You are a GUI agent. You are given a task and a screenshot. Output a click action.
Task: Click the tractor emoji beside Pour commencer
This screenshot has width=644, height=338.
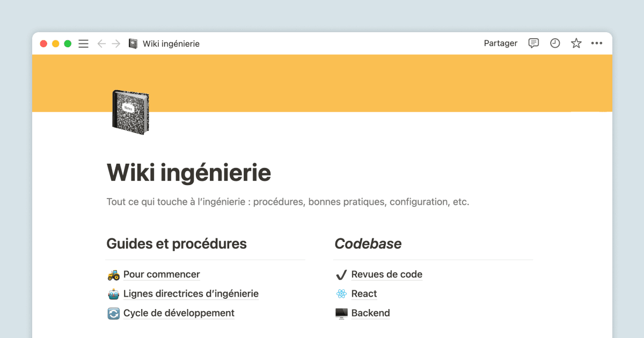click(x=112, y=274)
